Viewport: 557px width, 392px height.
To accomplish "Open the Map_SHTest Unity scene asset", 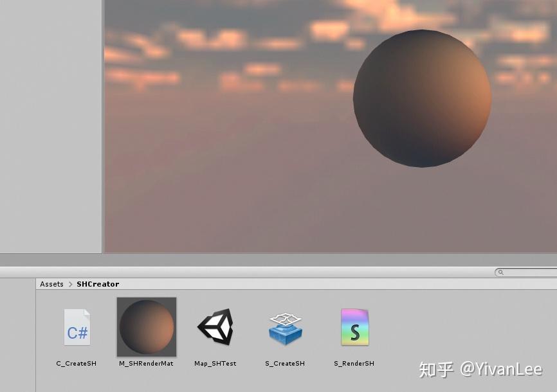I will (215, 327).
